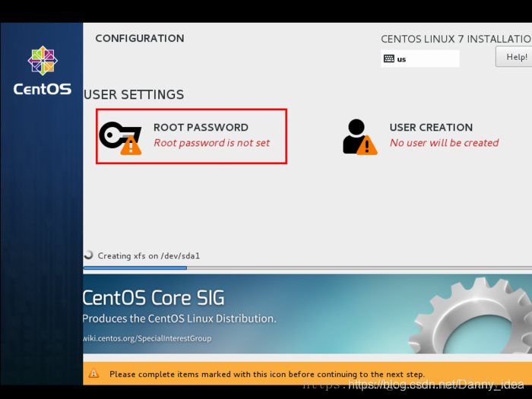Click the CentOS Core SIG banner heading

click(154, 298)
